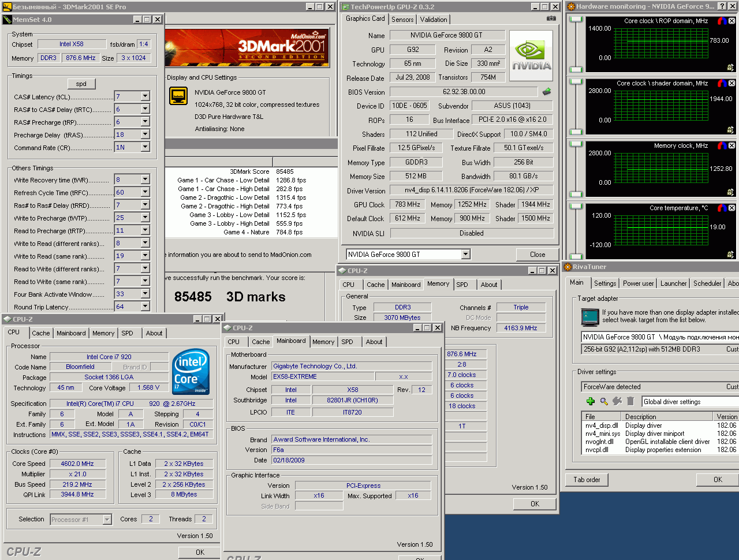This screenshot has width=739, height=560.
Task: Open Command Rate (CR) dropdown
Action: pos(145,147)
